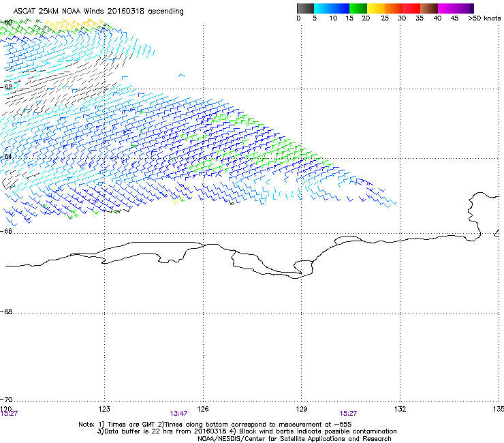Click the '40' legend tick label
The image size is (504, 443).
pyautogui.click(x=437, y=18)
